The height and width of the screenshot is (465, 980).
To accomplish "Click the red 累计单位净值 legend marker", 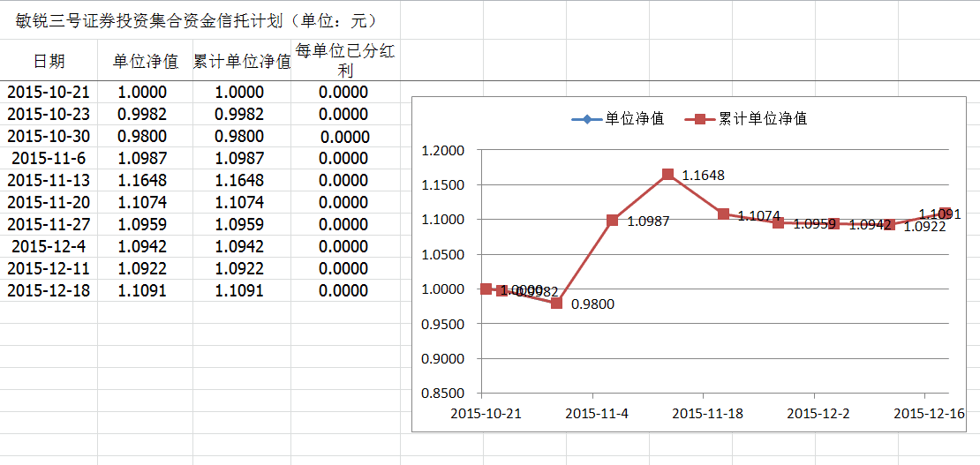I will pos(700,119).
